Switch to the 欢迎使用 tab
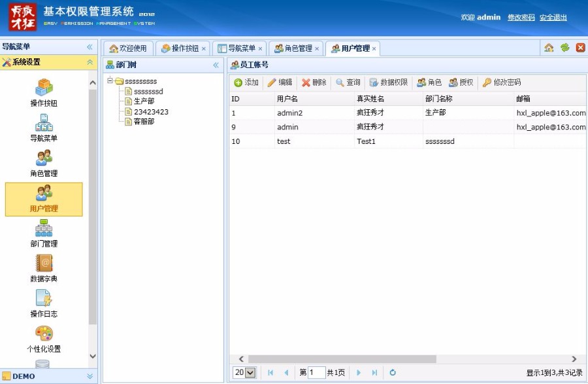 click(128, 48)
